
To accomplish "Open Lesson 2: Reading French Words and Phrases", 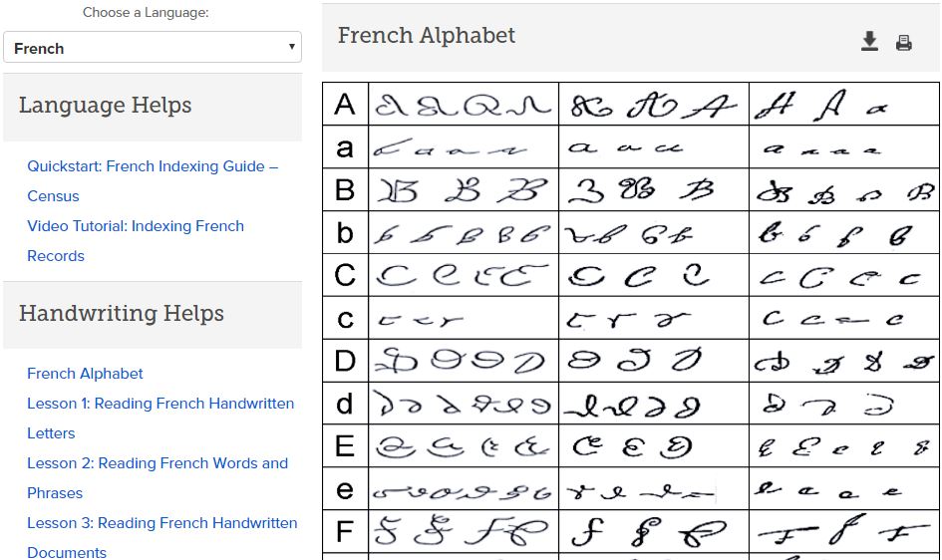I will [157, 477].
